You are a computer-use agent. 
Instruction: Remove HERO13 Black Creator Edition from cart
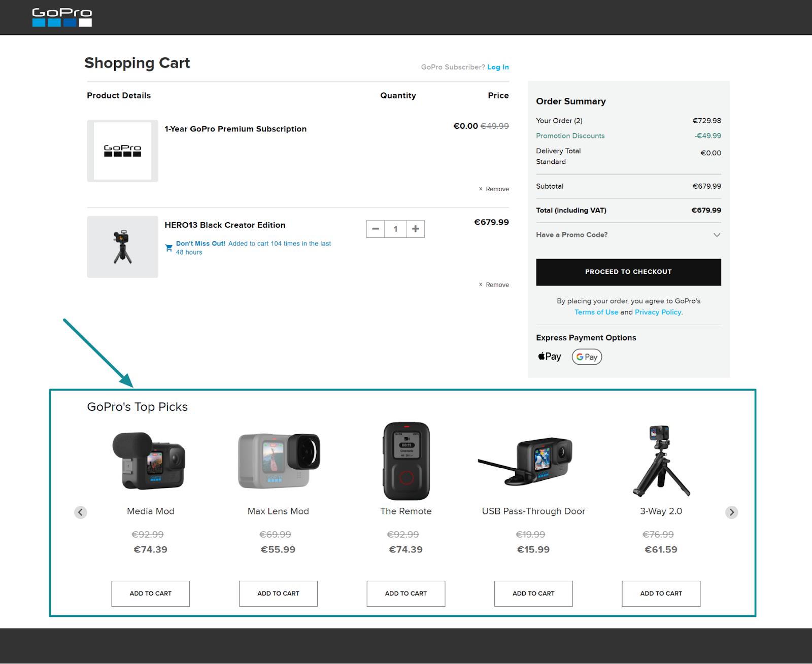(x=494, y=285)
